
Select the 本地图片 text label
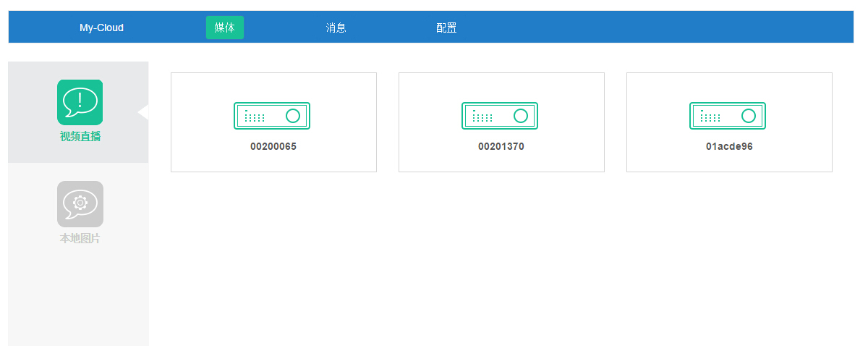[80, 238]
